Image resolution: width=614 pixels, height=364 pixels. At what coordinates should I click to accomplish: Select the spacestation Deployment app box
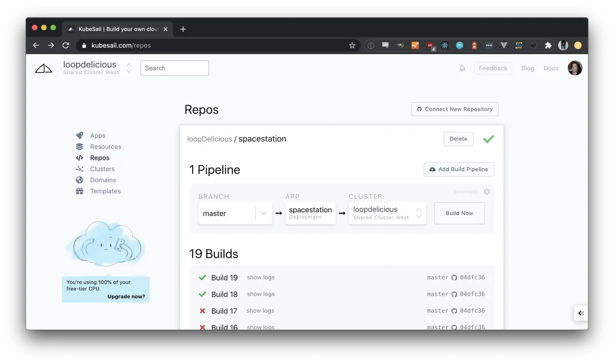click(x=310, y=213)
